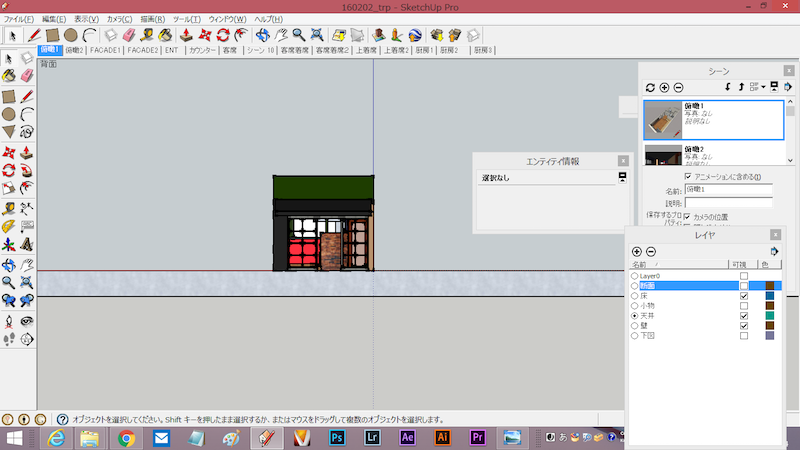Screen dimensions: 800x450
Task: Switch to the FACADE1 scene tab
Action: pos(105,50)
